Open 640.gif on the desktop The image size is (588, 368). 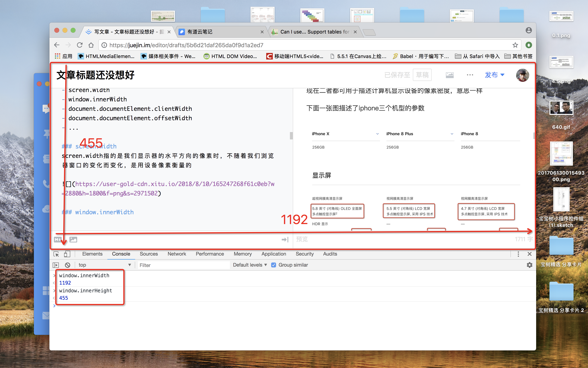[561, 114]
